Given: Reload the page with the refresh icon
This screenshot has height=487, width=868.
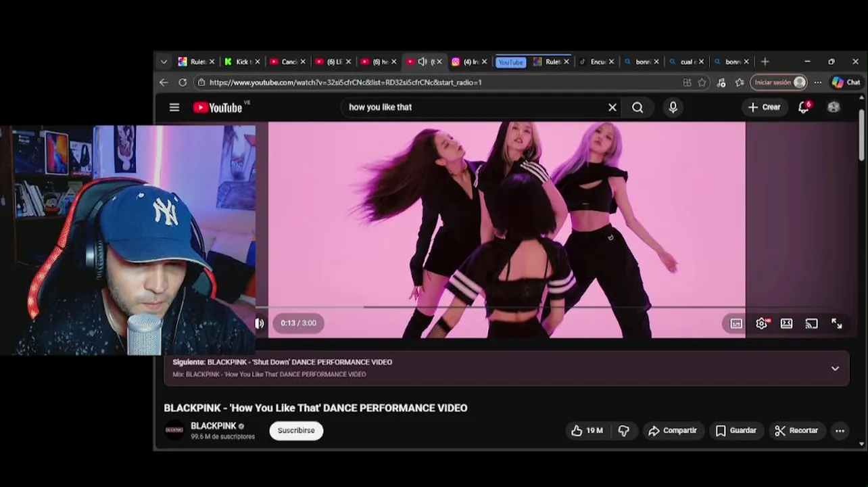Looking at the screenshot, I should coord(183,83).
